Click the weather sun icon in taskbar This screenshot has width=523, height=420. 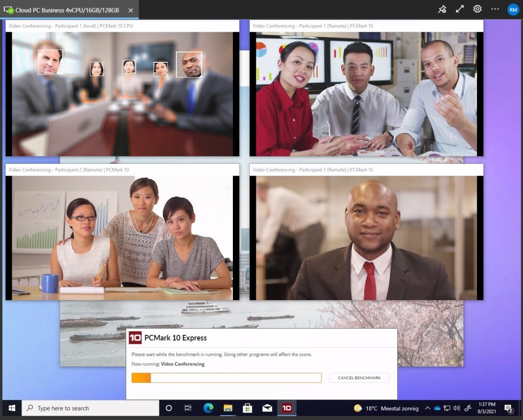(x=358, y=408)
